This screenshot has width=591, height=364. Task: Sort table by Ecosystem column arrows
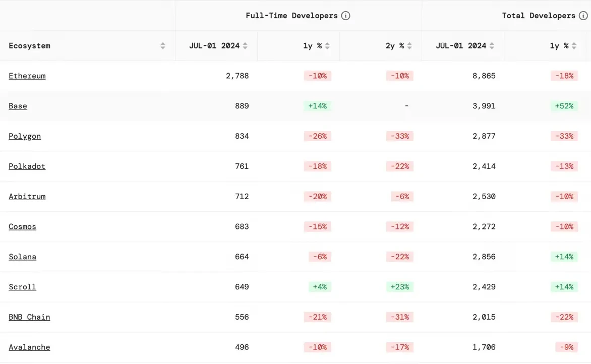click(163, 46)
